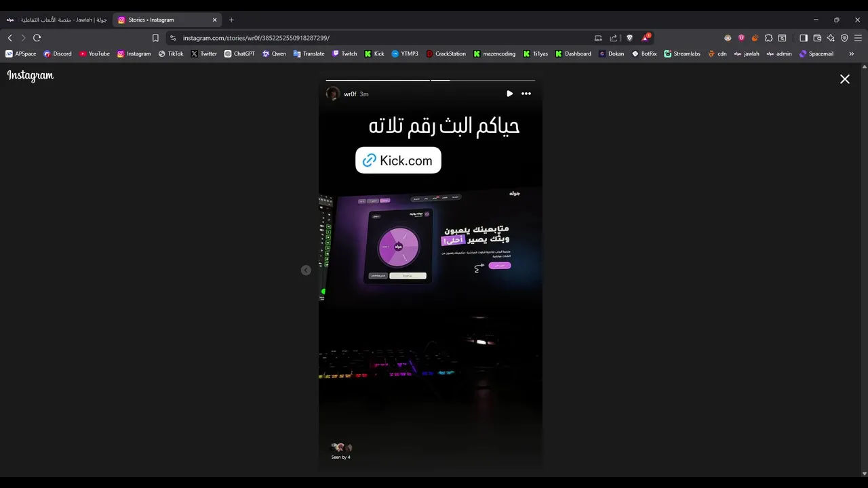Open the orange extension icon
This screenshot has height=488, width=868.
755,38
